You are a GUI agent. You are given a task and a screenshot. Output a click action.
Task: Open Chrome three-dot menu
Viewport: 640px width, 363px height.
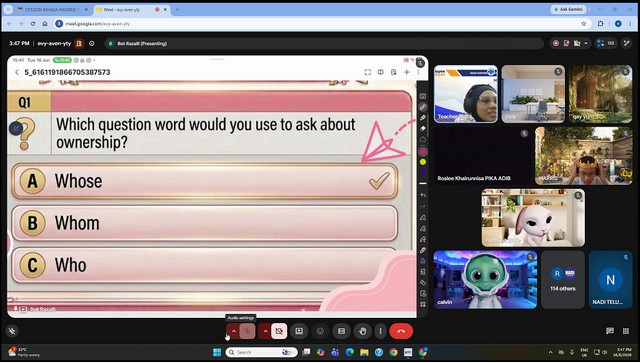pos(631,24)
